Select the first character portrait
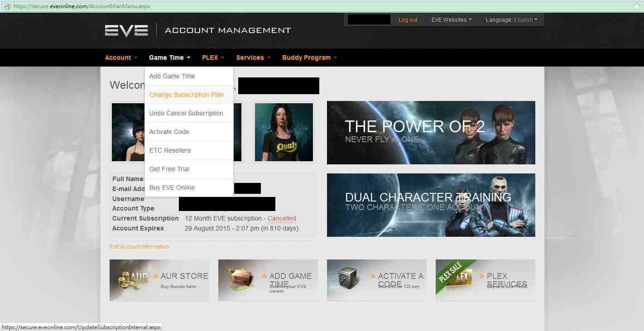 coord(128,132)
